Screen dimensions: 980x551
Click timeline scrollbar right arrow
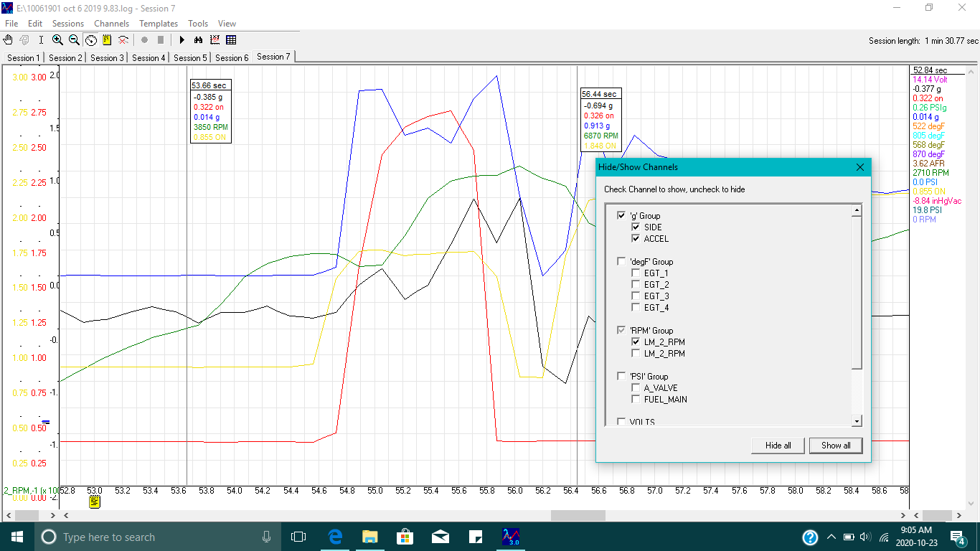(x=904, y=516)
